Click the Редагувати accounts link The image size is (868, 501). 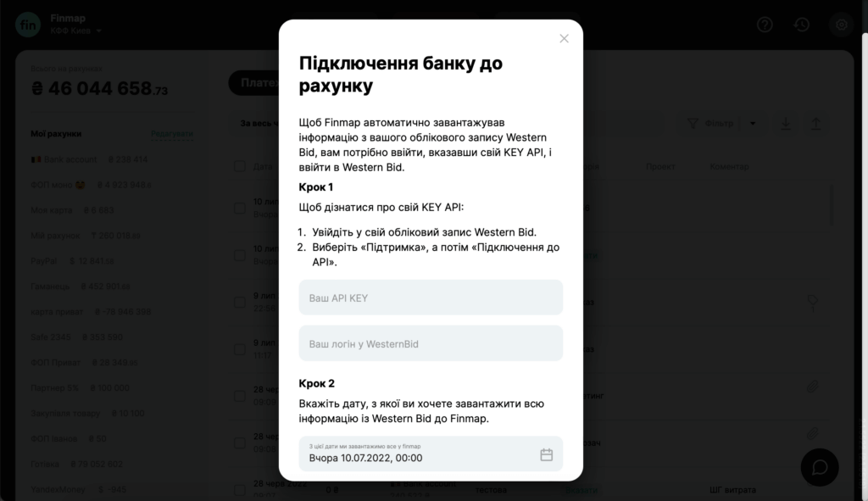point(171,133)
